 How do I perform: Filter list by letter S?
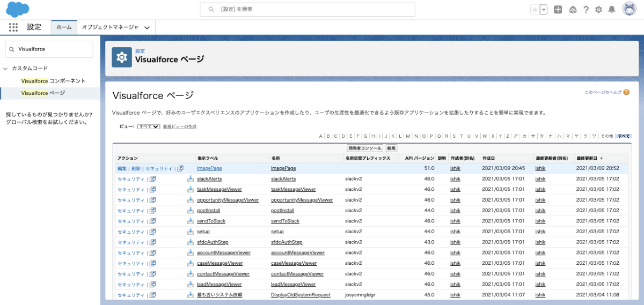pos(454,136)
